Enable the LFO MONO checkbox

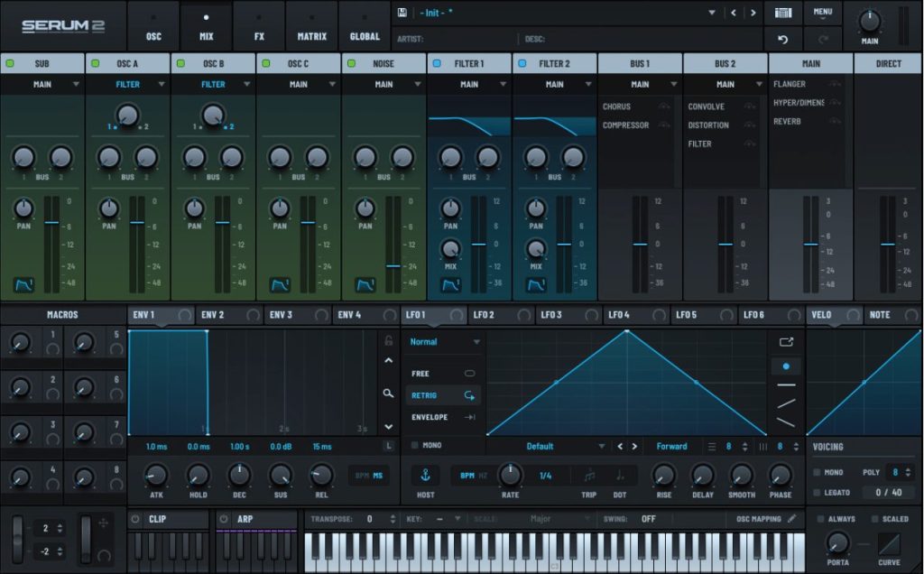click(x=415, y=446)
